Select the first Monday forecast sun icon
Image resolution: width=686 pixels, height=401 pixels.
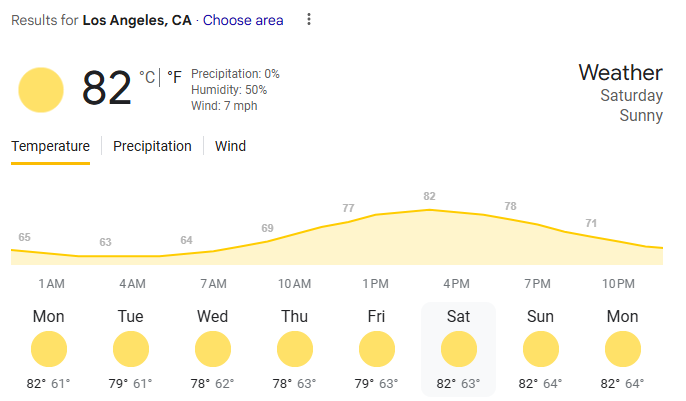click(x=49, y=350)
